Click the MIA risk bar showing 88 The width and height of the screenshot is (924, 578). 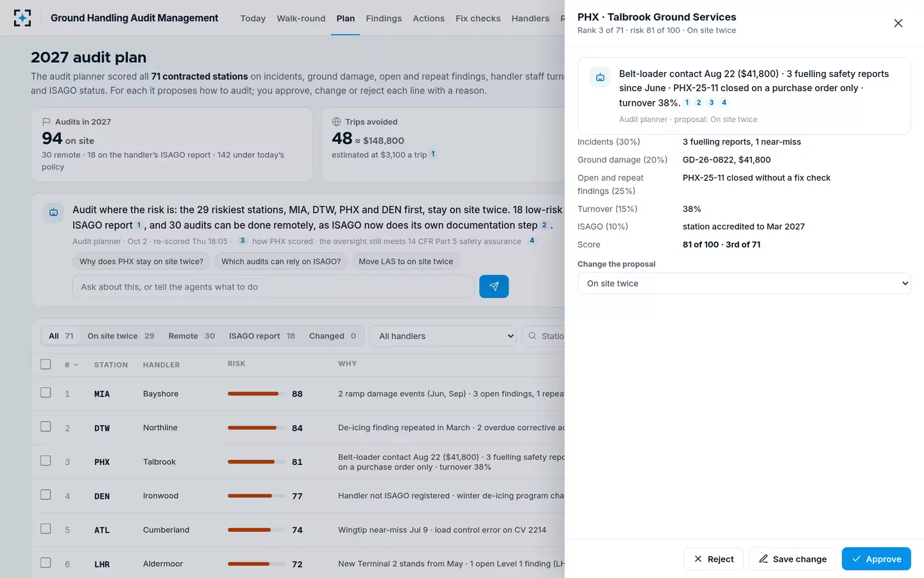click(x=257, y=394)
